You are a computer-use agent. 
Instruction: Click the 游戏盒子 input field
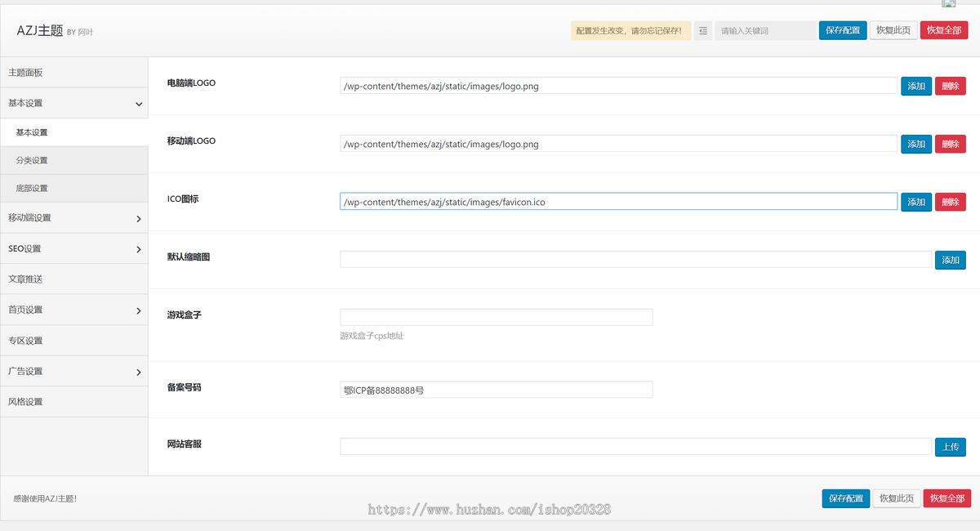coord(497,317)
